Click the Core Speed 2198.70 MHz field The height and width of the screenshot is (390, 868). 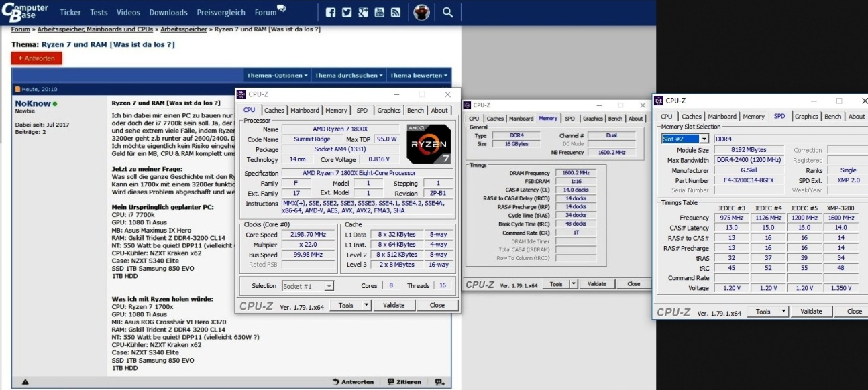coord(309,235)
